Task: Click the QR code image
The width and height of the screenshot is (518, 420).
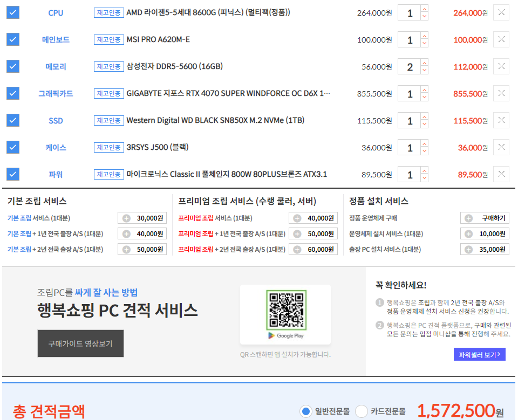Action: (286, 310)
